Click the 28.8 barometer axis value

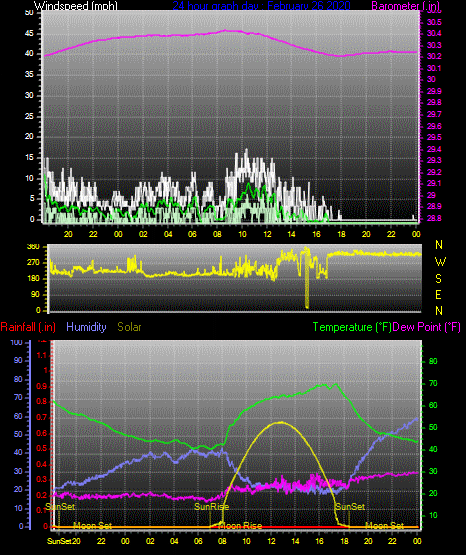(434, 218)
